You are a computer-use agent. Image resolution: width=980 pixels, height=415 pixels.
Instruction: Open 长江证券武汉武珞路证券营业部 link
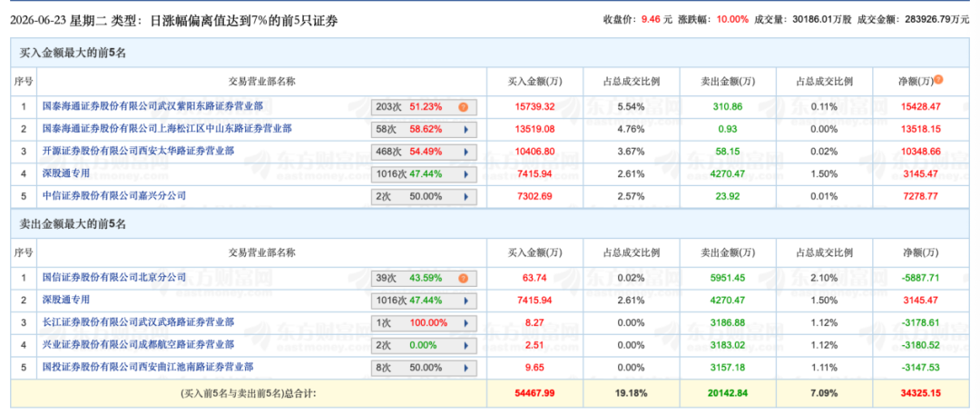[138, 321]
